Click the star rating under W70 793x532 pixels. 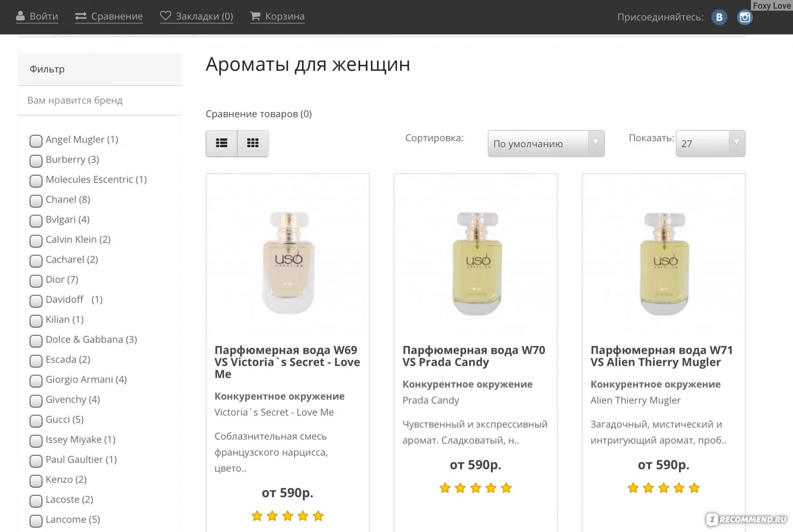475,488
